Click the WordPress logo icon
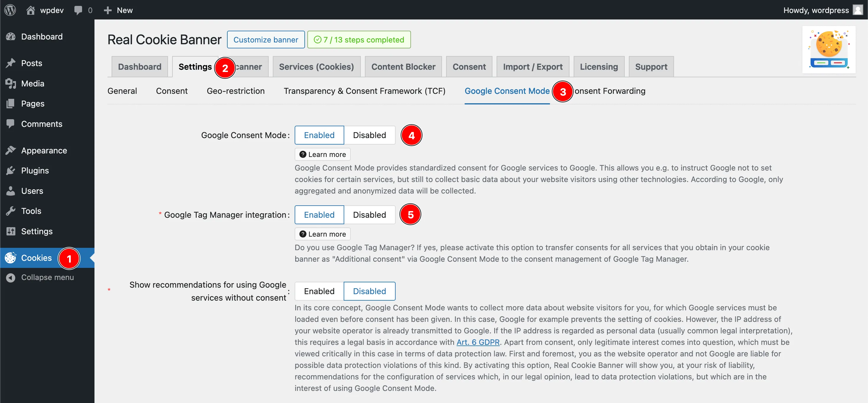Image resolution: width=868 pixels, height=403 pixels. pyautogui.click(x=10, y=10)
